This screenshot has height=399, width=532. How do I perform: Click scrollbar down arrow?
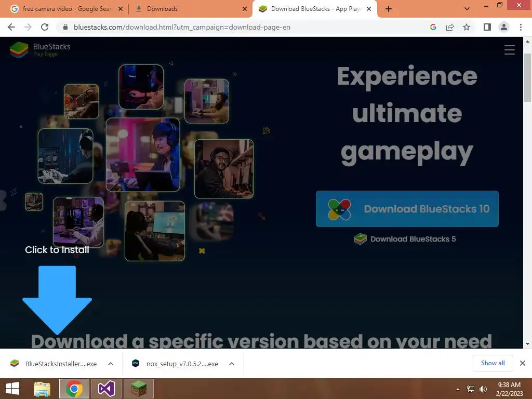[x=527, y=344]
